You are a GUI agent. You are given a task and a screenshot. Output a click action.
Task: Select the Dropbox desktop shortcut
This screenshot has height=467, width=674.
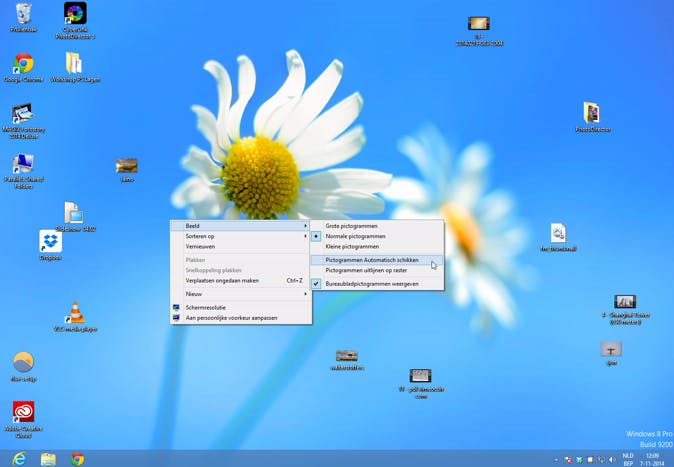pos(50,245)
